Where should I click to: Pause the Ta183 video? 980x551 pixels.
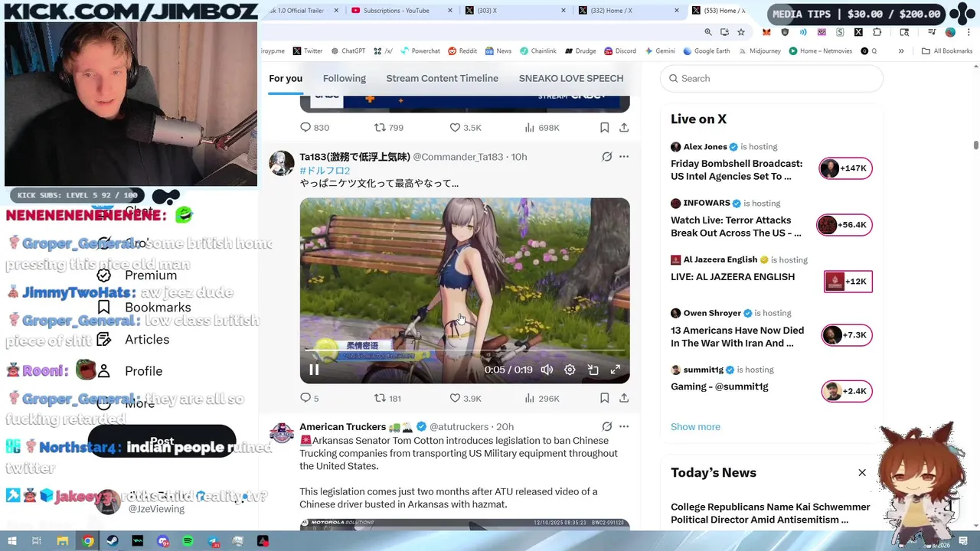(314, 370)
